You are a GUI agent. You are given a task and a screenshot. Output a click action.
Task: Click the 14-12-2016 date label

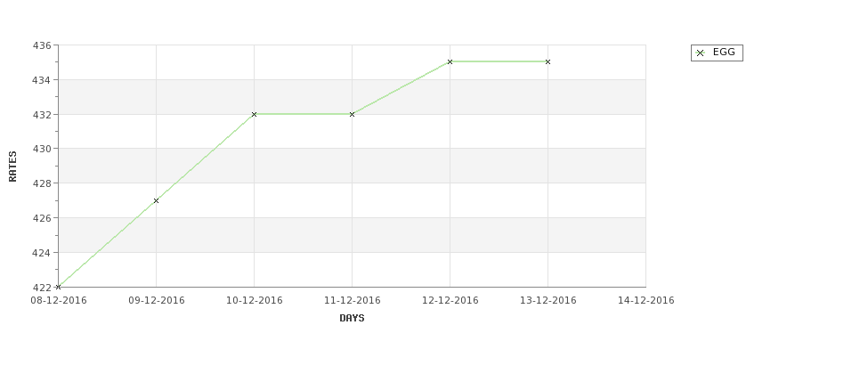pos(646,300)
